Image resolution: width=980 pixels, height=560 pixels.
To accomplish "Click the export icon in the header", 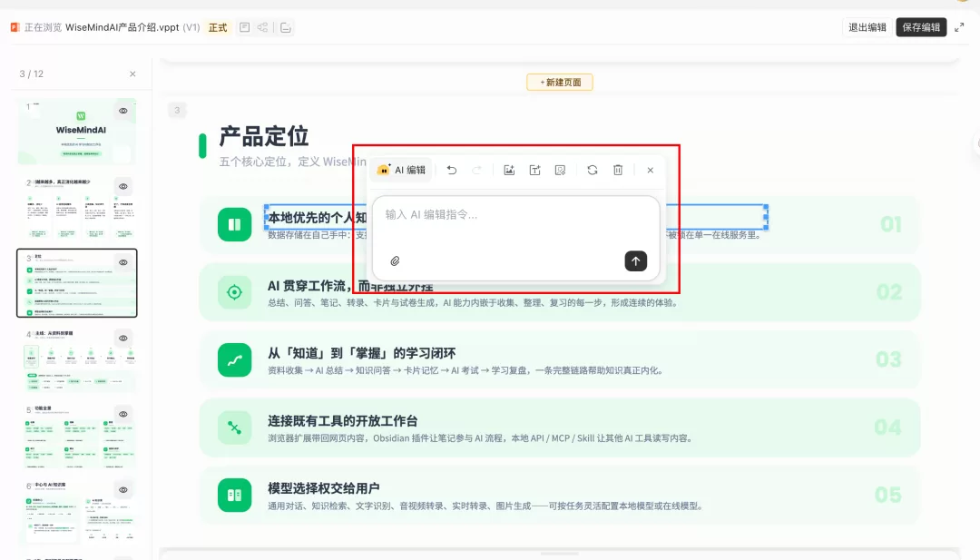I will (286, 27).
